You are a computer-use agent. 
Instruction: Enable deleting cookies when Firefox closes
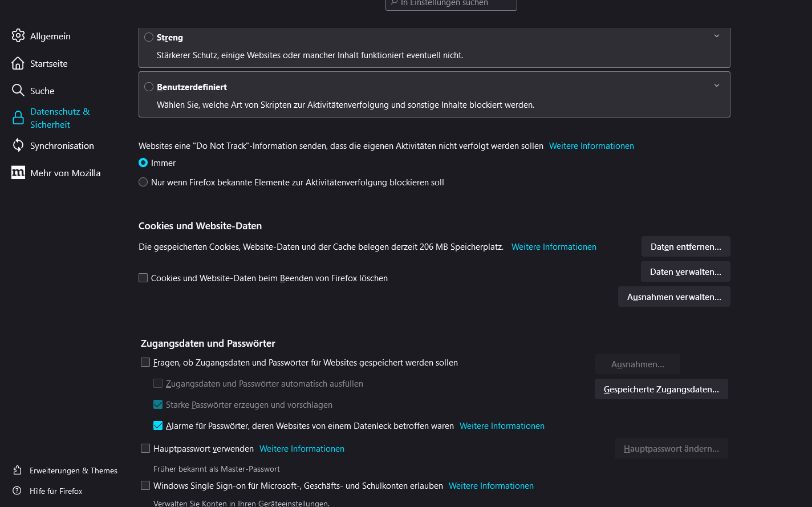(x=143, y=278)
